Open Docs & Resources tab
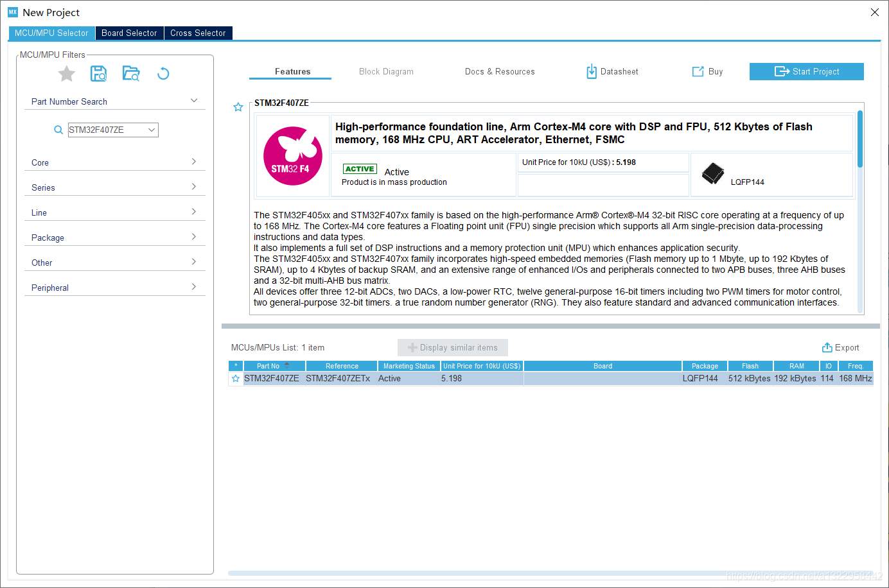The height and width of the screenshot is (588, 889). point(500,71)
